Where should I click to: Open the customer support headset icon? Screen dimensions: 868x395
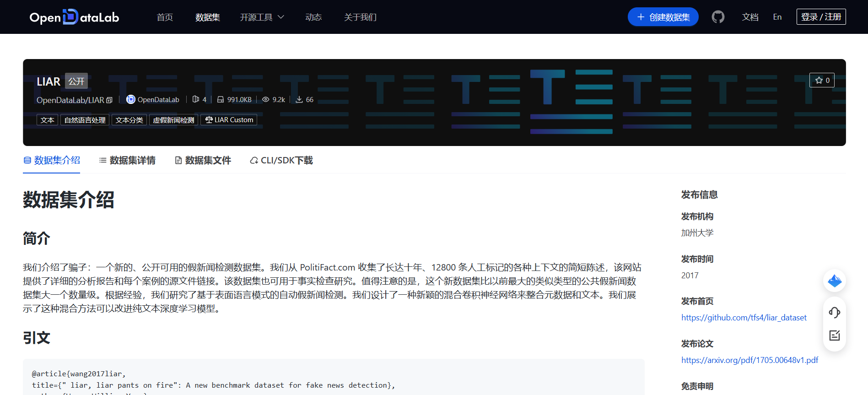[x=835, y=313]
